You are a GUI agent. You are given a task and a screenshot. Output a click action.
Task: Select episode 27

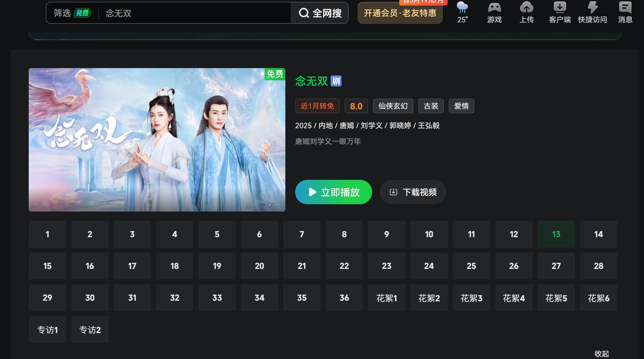click(556, 266)
